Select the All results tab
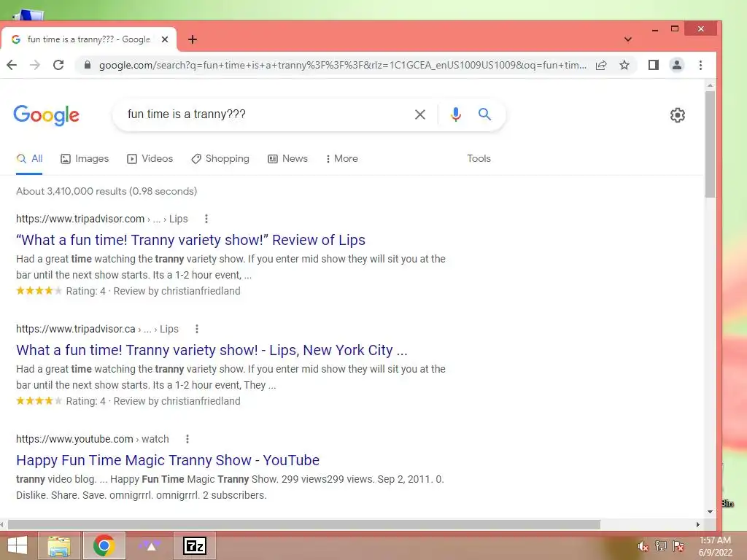This screenshot has width=747, height=560. [29, 158]
